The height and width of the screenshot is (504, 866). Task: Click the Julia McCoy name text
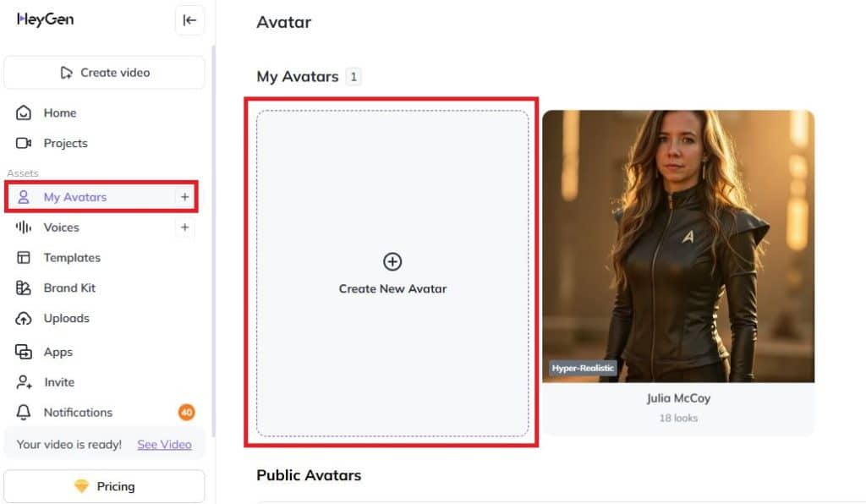tap(678, 398)
